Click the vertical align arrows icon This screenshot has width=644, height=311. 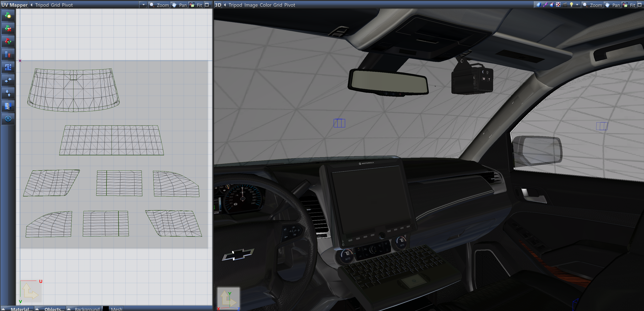8,93
